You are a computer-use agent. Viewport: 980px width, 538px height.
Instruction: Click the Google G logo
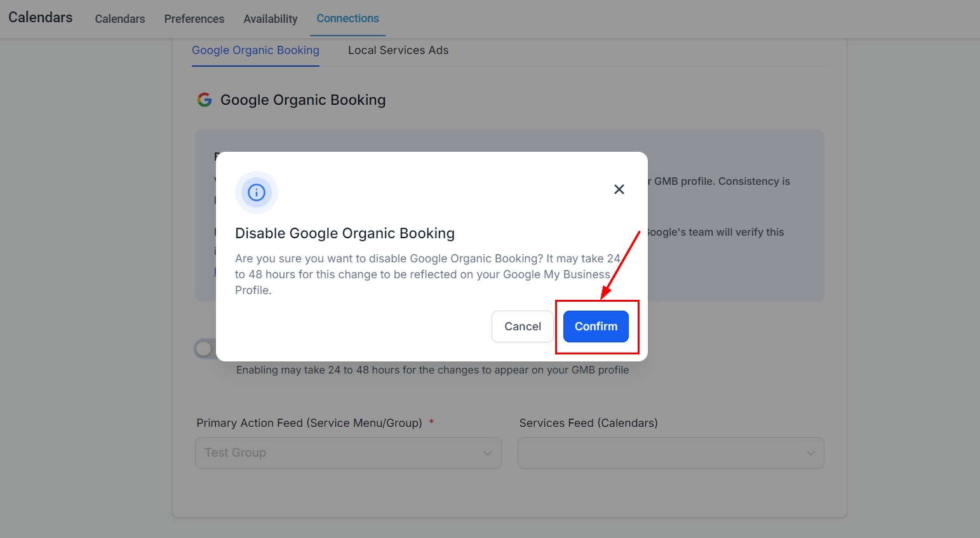coord(205,100)
